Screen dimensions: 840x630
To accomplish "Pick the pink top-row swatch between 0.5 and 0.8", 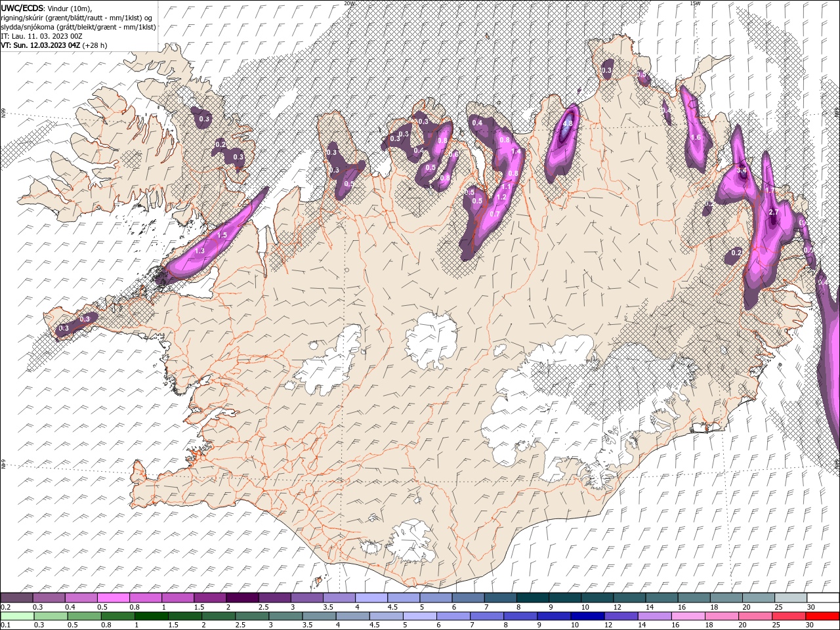I will click(x=113, y=598).
